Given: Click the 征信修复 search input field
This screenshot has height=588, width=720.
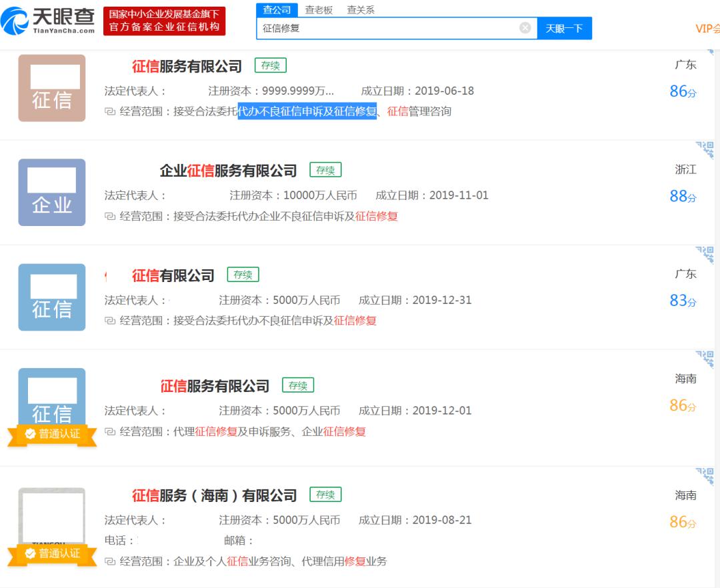Looking at the screenshot, I should (388, 28).
